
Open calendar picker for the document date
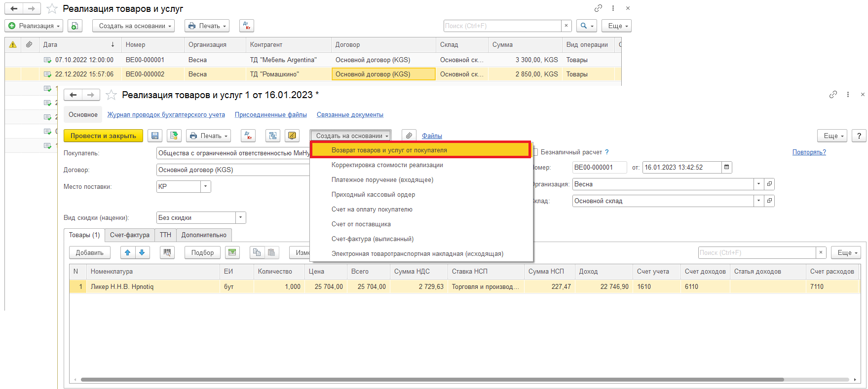coord(726,167)
